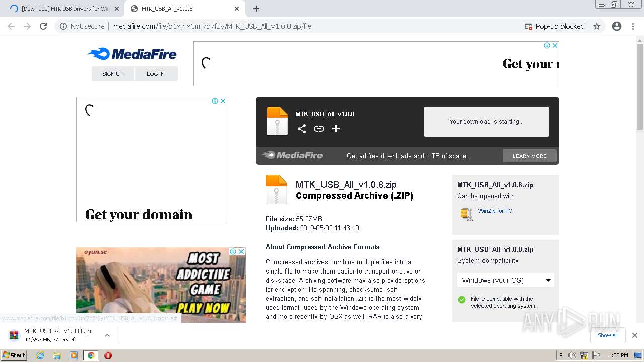Click the system tray volume icon
Screen dimensions: 644x362
point(572,355)
